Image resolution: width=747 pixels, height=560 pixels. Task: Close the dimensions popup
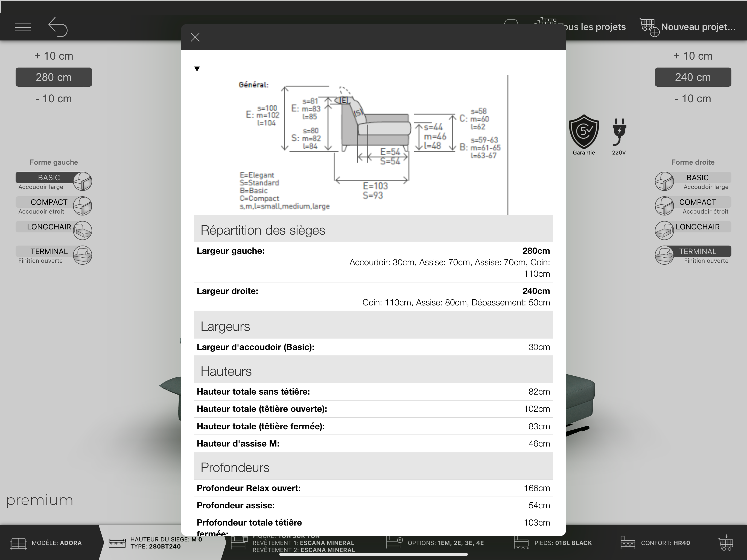pyautogui.click(x=195, y=37)
